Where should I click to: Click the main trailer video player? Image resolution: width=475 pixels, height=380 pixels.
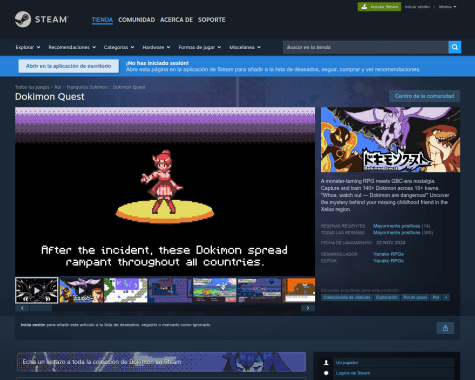165,192
